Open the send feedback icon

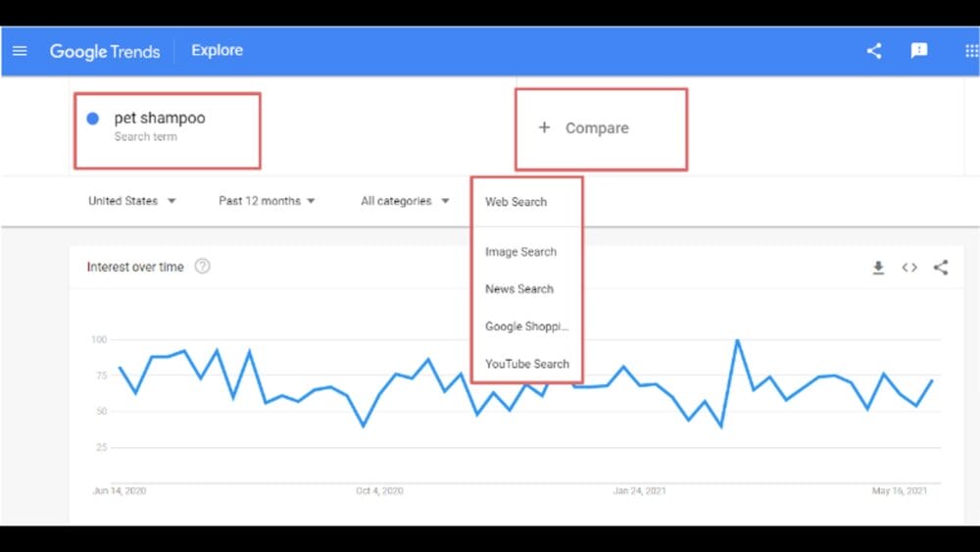pos(919,51)
